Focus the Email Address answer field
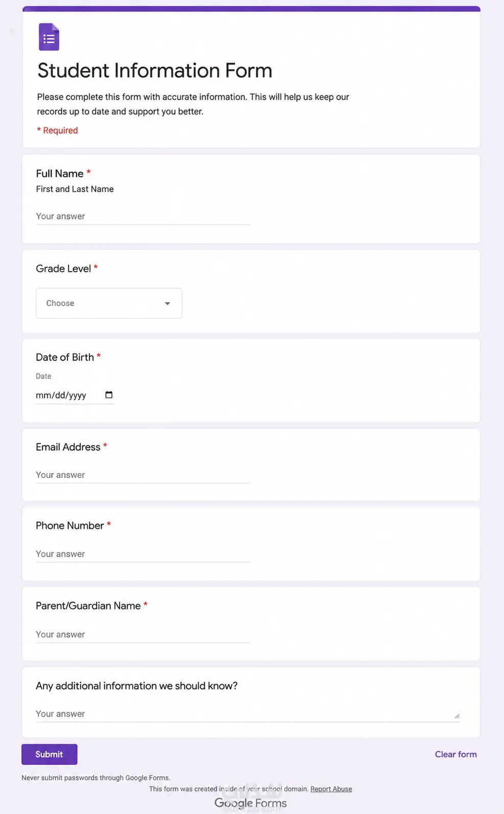The width and height of the screenshot is (504, 814). (x=143, y=475)
